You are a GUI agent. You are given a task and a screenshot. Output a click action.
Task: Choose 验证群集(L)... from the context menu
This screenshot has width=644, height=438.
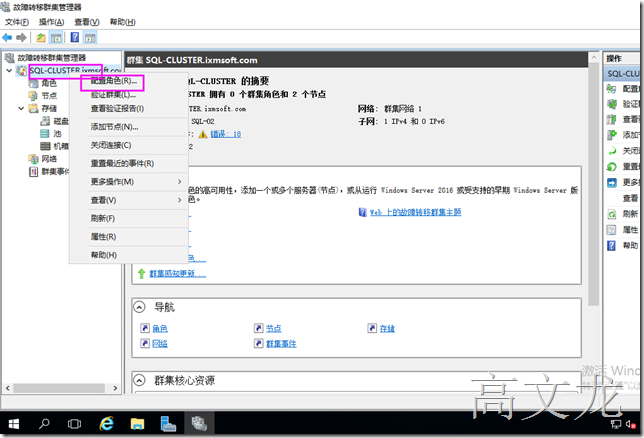113,95
